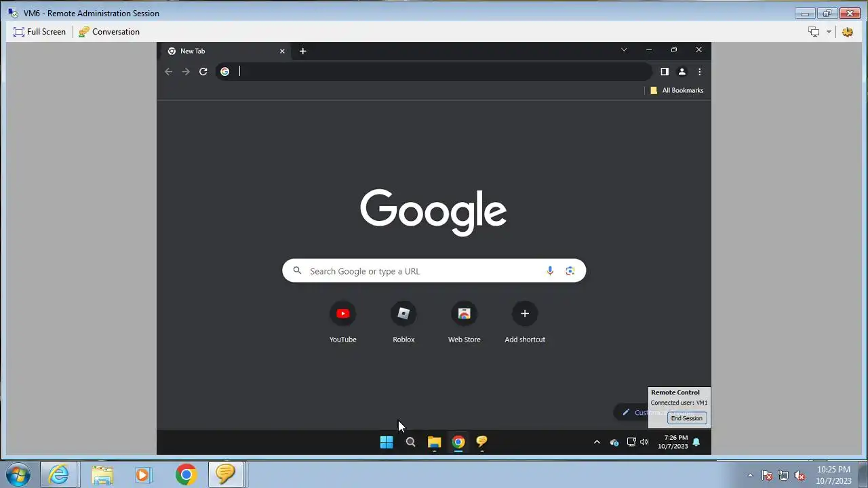Screen dimensions: 868x488
Task: Expand Chrome's tab search chevron
Action: point(624,49)
